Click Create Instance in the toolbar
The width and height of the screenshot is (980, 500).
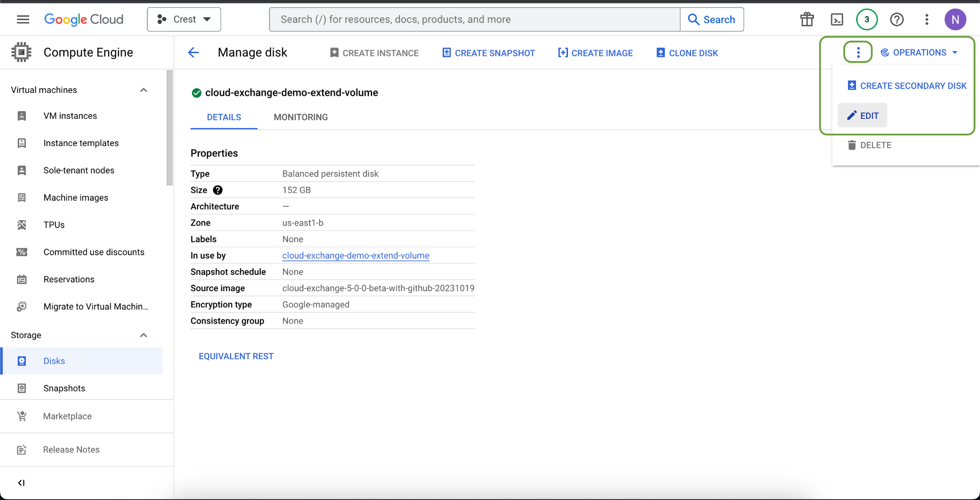click(x=374, y=53)
